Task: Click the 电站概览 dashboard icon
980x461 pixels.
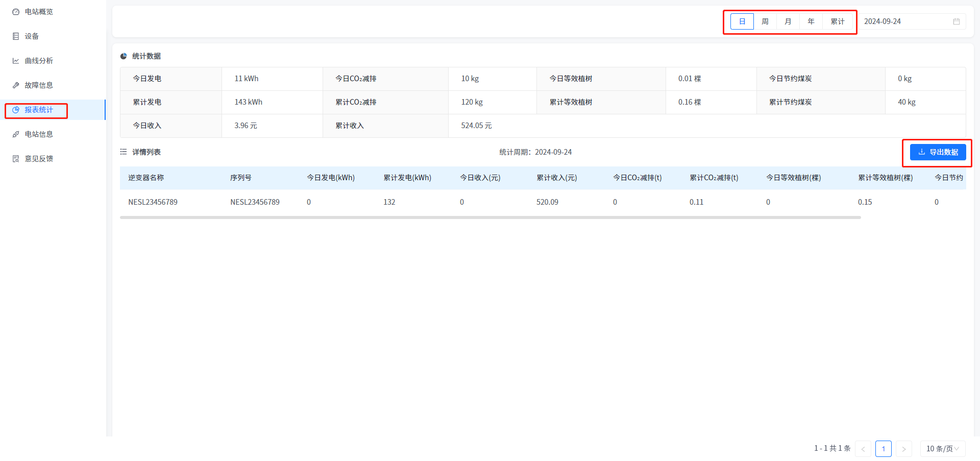Action: point(16,12)
